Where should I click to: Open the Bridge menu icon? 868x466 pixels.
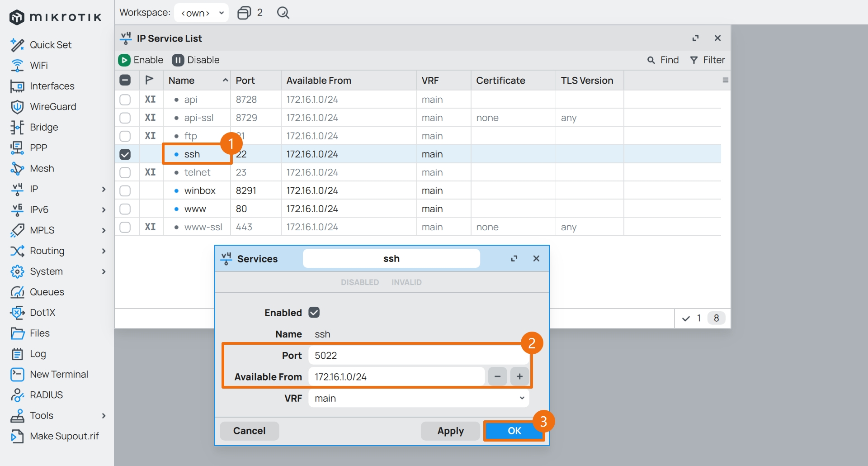tap(17, 127)
